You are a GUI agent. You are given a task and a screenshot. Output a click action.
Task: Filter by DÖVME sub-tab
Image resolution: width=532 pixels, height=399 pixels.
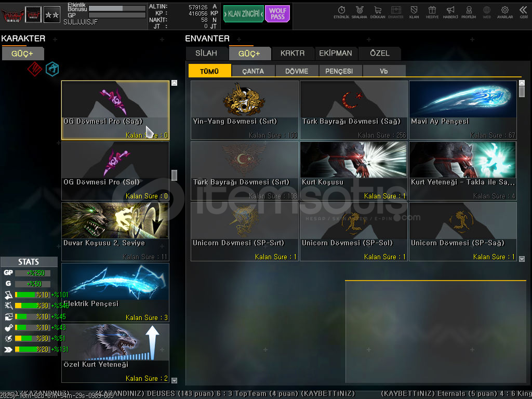click(297, 71)
